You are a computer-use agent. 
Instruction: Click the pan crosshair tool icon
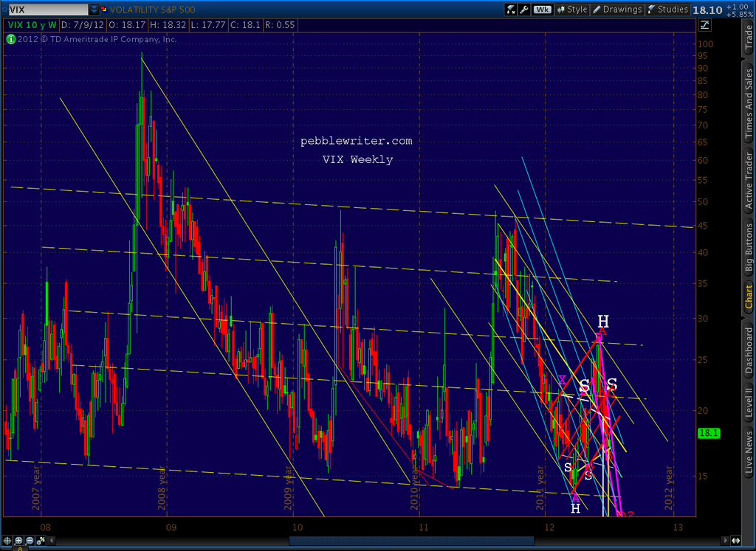(7, 541)
